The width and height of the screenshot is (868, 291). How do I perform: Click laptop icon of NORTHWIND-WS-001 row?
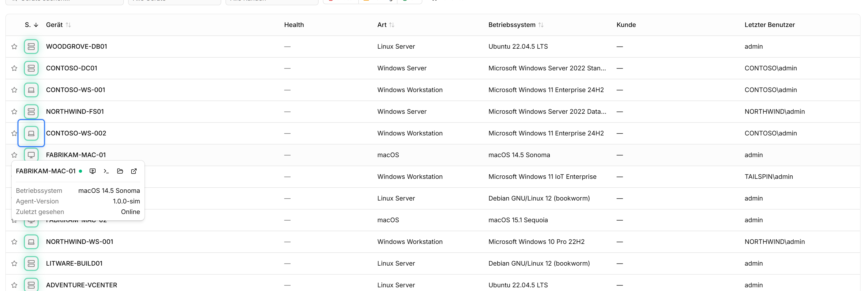click(31, 242)
